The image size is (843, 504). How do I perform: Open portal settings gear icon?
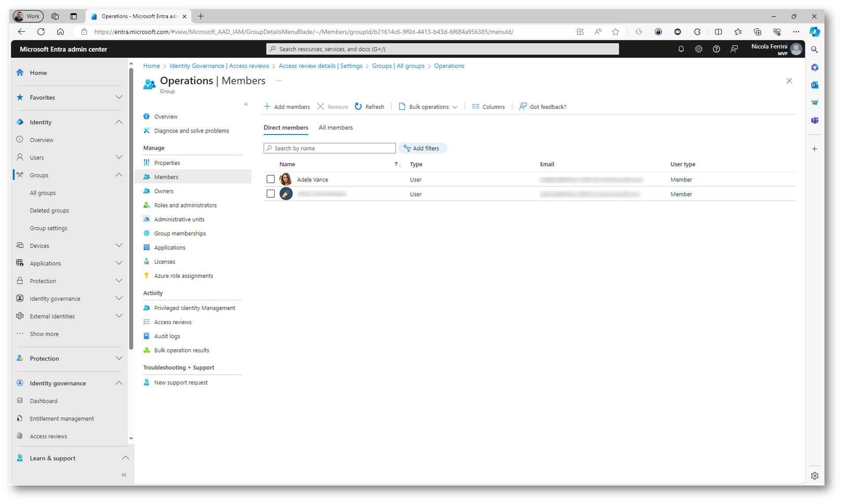click(x=698, y=49)
